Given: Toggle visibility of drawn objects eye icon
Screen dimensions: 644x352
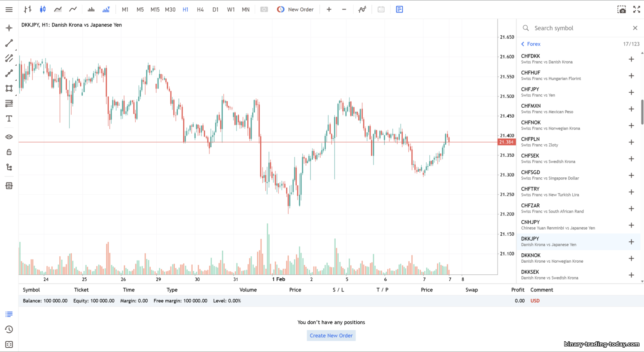Looking at the screenshot, I should [9, 137].
